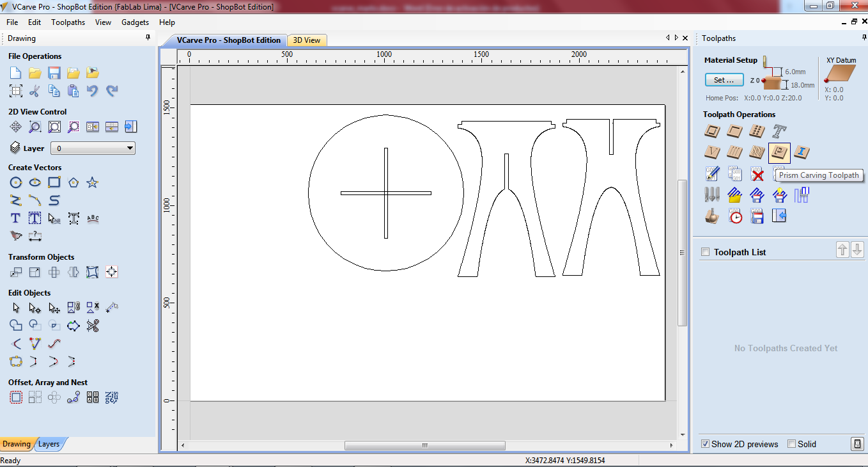Click the Set... material button
The width and height of the screenshot is (868, 467).
[x=724, y=80]
